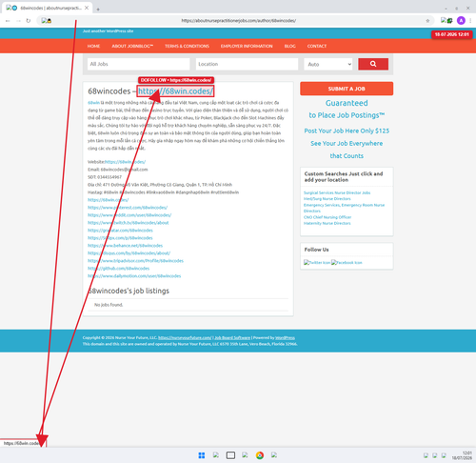The height and width of the screenshot is (463, 476).
Task: Click the Guaranteed heading text
Action: tap(347, 103)
